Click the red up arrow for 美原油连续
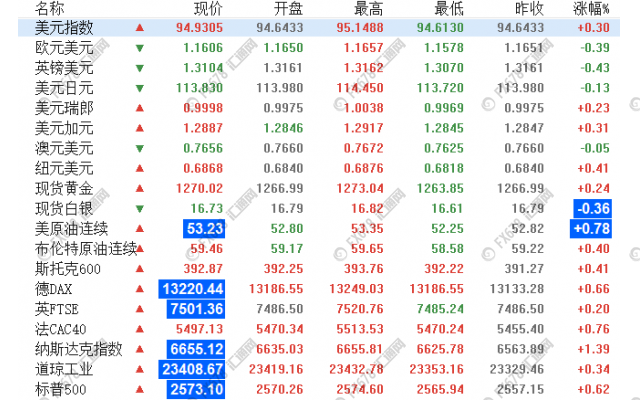 (140, 229)
